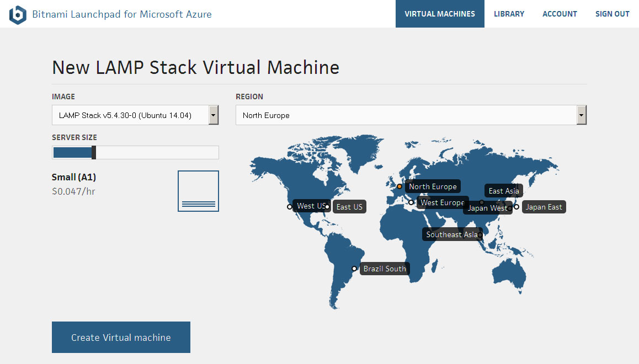Screen dimensions: 639x364
Task: Expand the Region dropdown showing North Europe
Action: pos(411,115)
